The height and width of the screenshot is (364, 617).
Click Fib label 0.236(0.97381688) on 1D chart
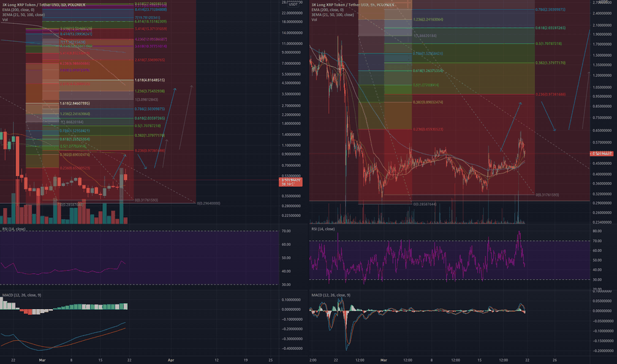(150, 151)
